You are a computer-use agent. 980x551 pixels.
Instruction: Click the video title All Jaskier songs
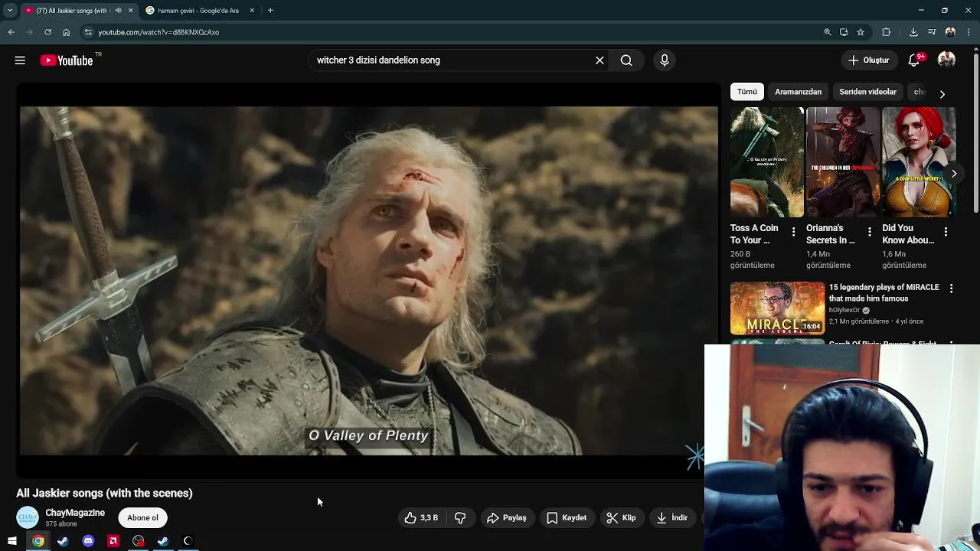[x=104, y=494]
